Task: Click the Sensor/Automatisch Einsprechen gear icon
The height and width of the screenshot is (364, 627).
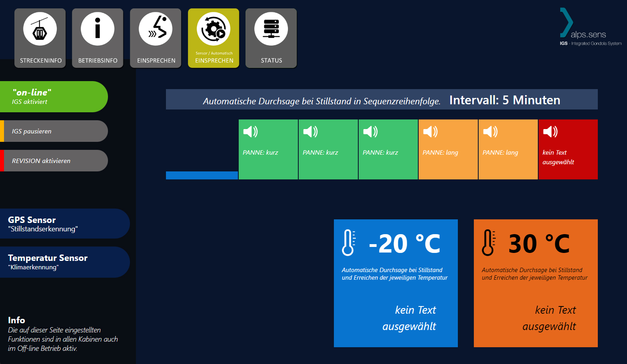Action: (x=214, y=29)
